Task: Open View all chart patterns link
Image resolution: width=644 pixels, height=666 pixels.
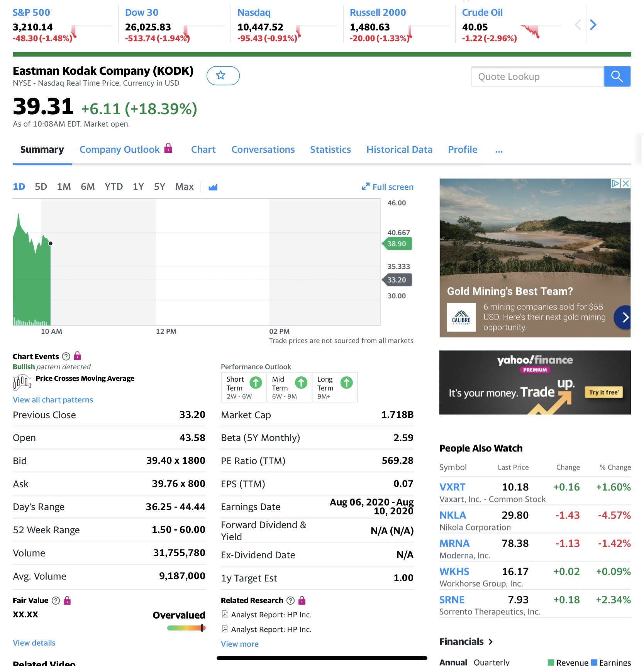Action: [x=53, y=400]
